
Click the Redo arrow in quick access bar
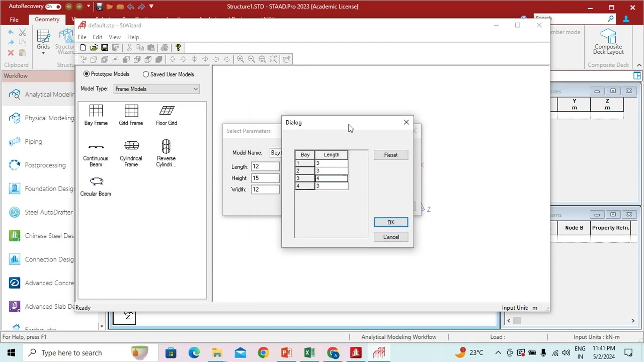[x=141, y=7]
